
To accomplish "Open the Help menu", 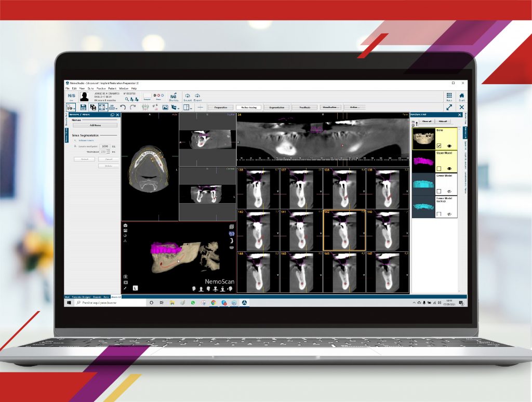I will 134,88.
